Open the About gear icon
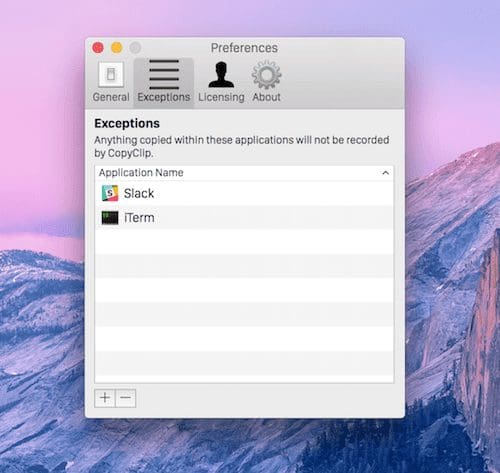Viewport: 500px width, 473px height. pyautogui.click(x=266, y=75)
